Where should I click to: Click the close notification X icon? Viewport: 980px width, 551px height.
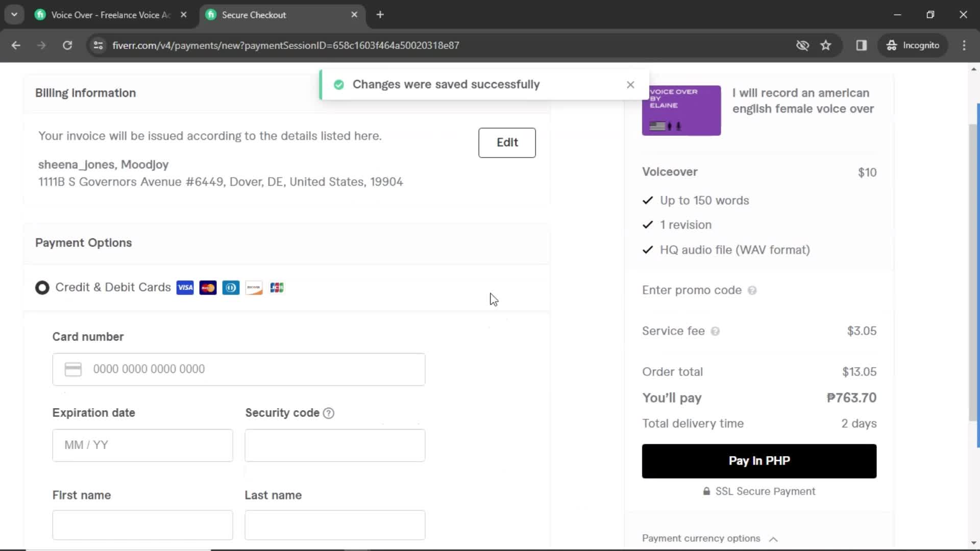point(630,84)
